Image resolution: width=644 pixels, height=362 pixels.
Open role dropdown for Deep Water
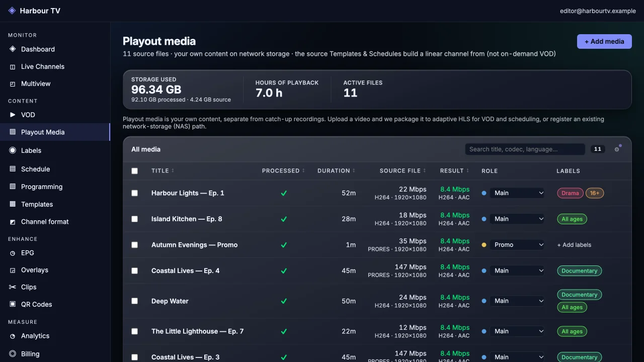click(517, 301)
